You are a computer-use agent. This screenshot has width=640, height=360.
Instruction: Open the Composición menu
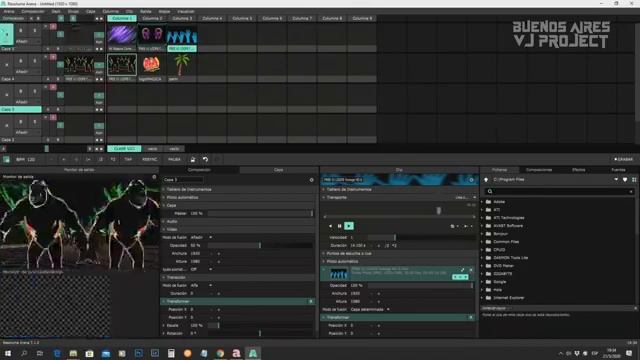(x=33, y=11)
